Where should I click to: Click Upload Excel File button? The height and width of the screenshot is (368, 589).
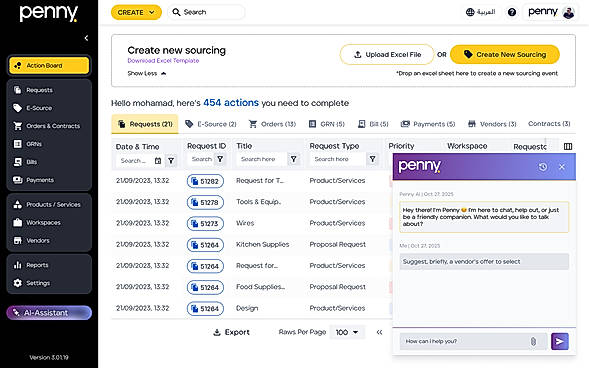point(387,55)
